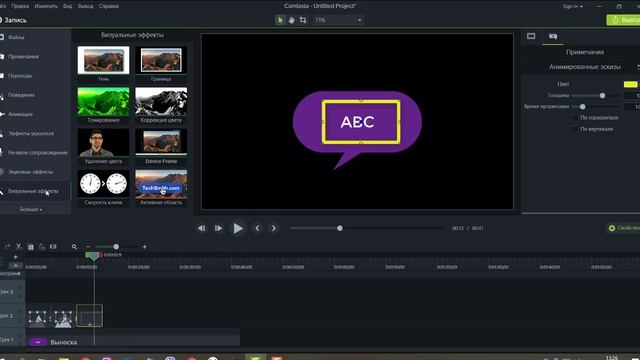Add a new track with plus icon
The height and width of the screenshot is (360, 640).
click(16, 257)
